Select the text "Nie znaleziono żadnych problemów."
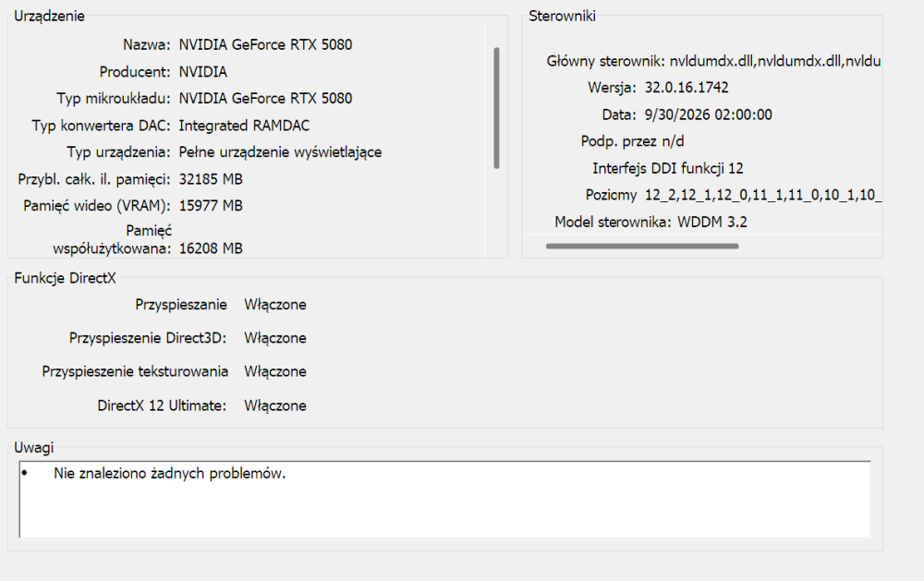 (170, 473)
